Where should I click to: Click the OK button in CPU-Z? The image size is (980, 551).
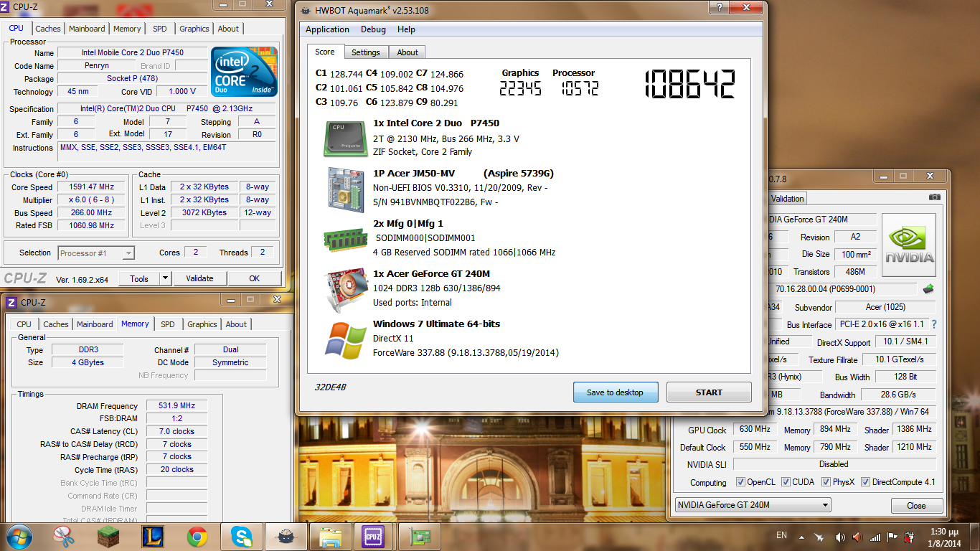pyautogui.click(x=255, y=278)
